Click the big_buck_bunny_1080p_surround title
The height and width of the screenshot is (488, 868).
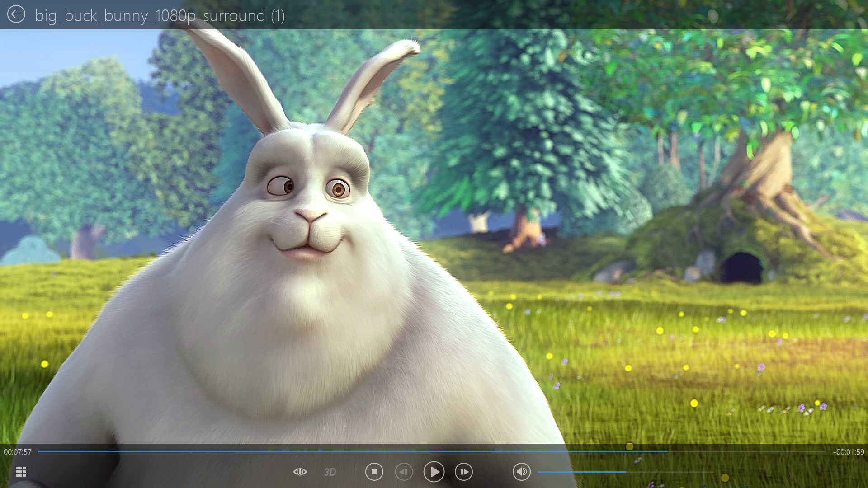tap(160, 16)
